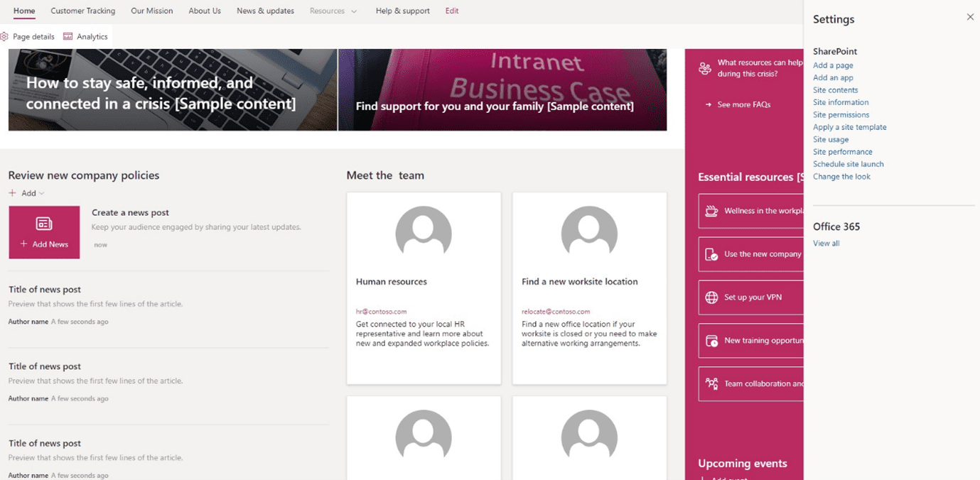Open Change the look setting
The width and height of the screenshot is (980, 480).
tap(841, 177)
